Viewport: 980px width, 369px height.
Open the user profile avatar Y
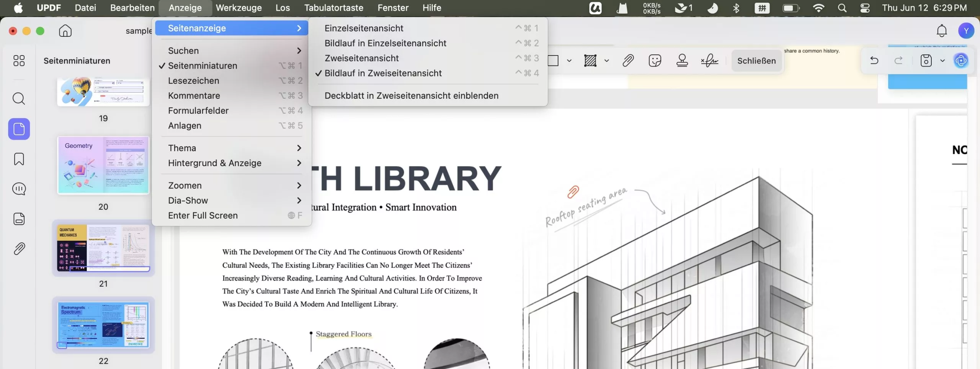(x=966, y=31)
